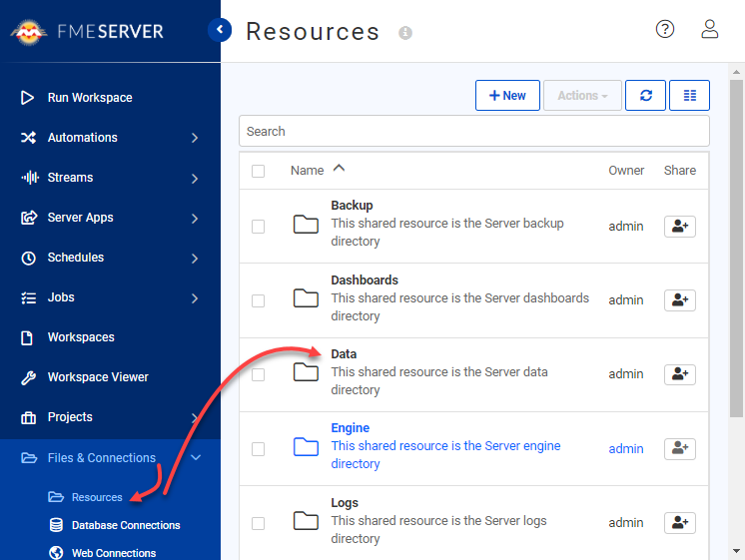Screen dimensions: 745x560
Task: Click the Automations shuffle icon
Action: [x=28, y=138]
